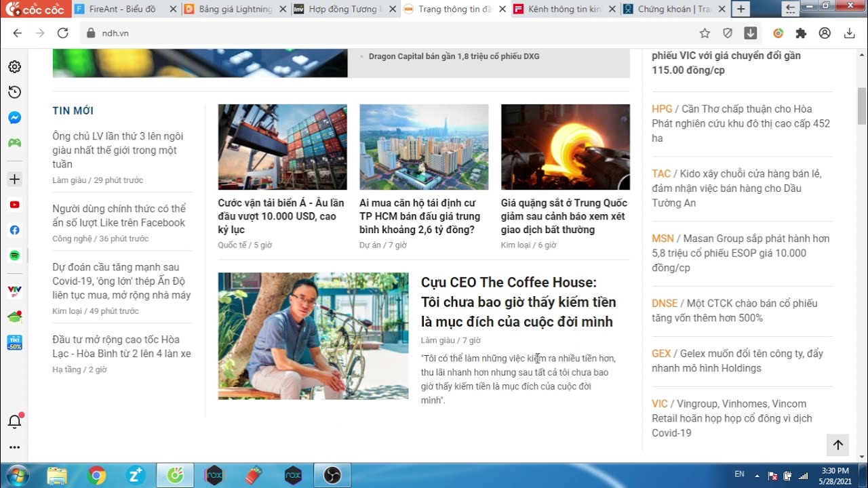This screenshot has height=488, width=868.
Task: Open article on Cước vận tải biển Á - Âu
Action: [x=281, y=216]
